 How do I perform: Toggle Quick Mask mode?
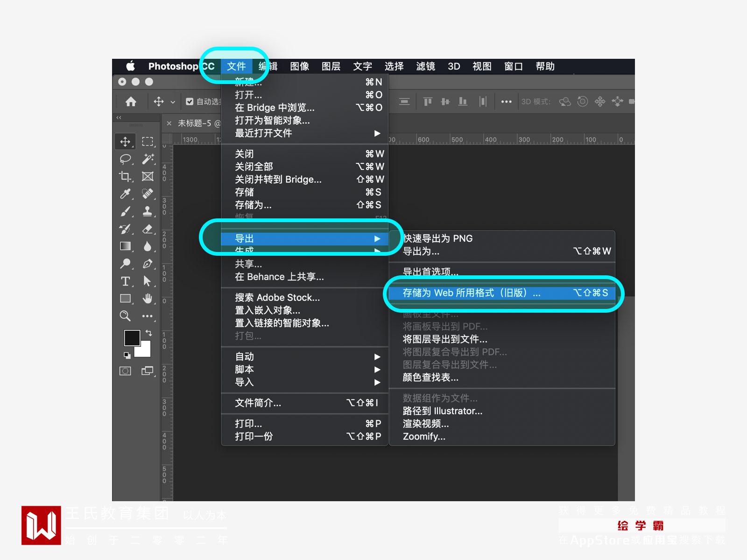coord(125,371)
